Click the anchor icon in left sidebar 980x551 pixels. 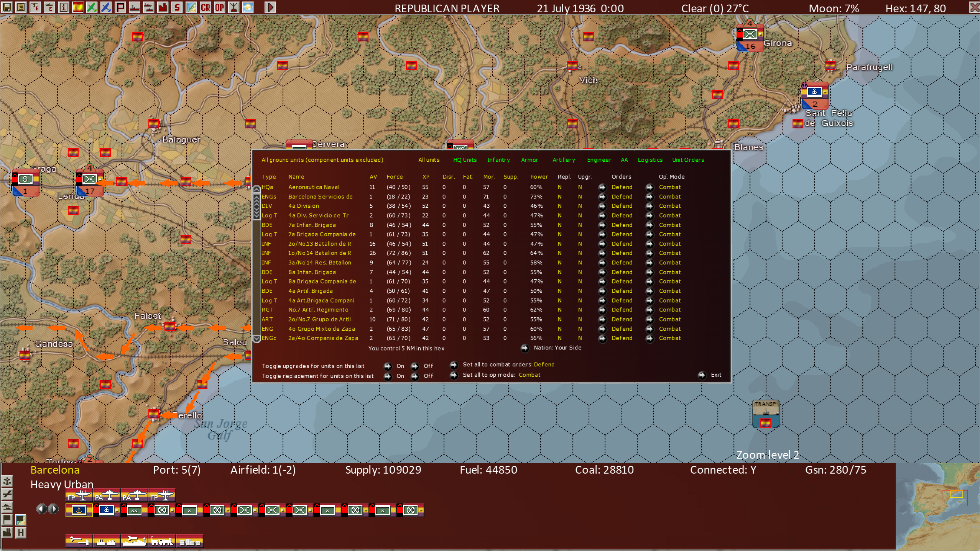[7, 481]
